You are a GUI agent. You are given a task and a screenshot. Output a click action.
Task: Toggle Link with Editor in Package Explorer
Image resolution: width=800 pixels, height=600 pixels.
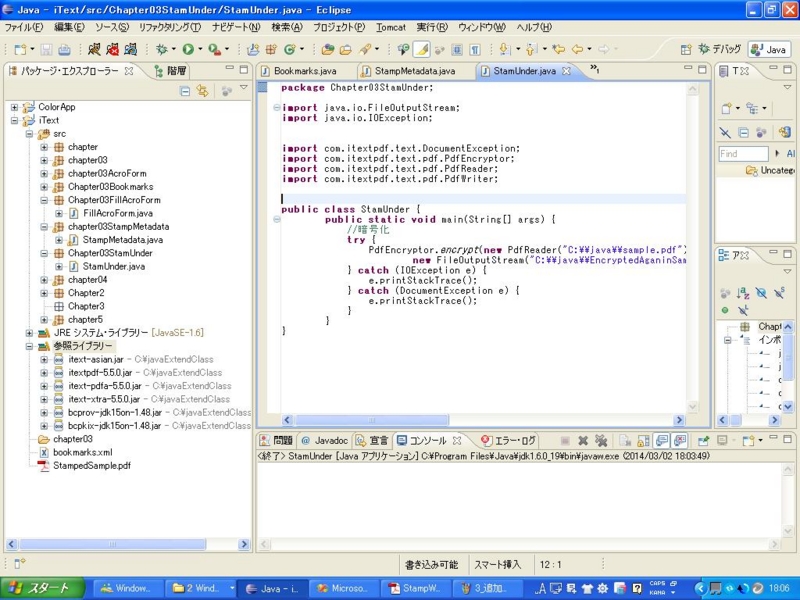tap(203, 91)
